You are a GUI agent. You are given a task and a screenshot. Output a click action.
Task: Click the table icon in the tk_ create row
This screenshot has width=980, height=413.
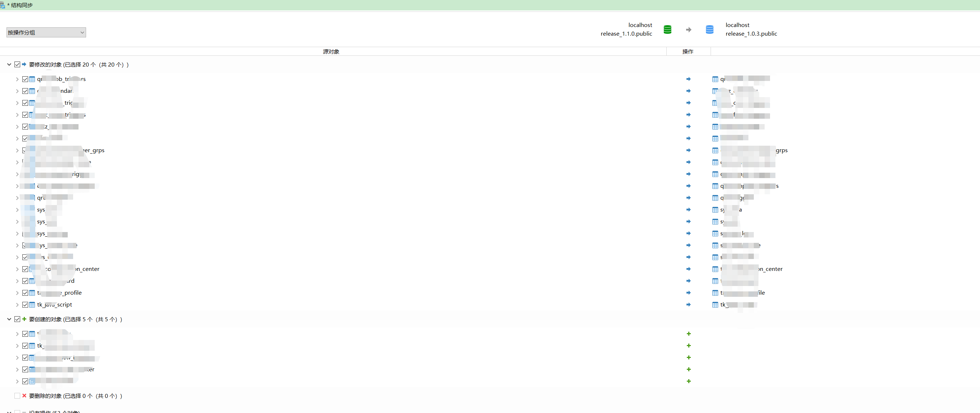pos(32,346)
